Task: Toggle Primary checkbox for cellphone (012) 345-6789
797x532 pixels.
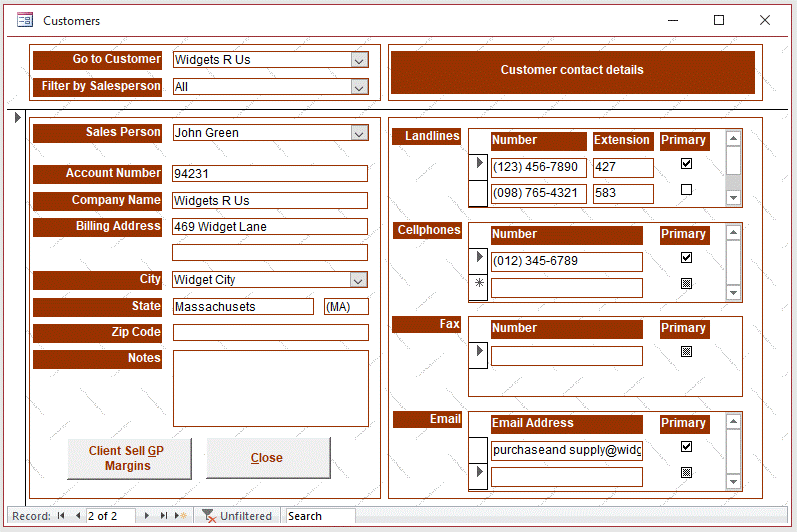Action: [686, 258]
